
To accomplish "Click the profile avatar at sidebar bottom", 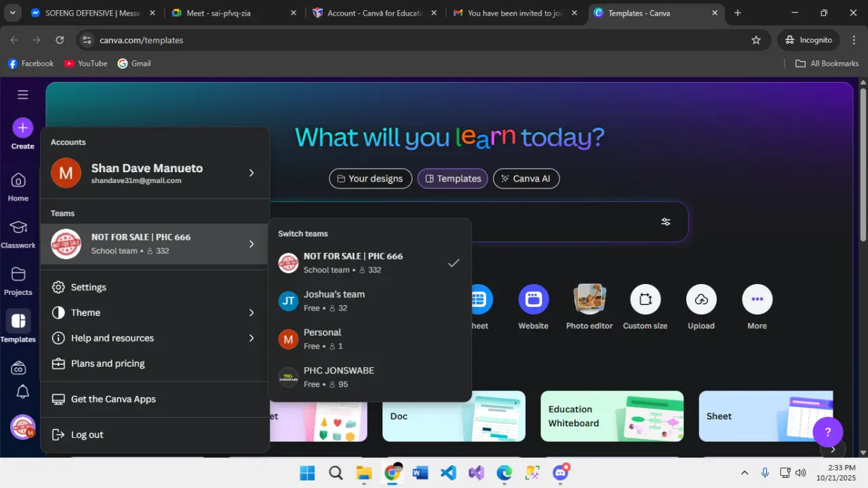I will pos(23,427).
